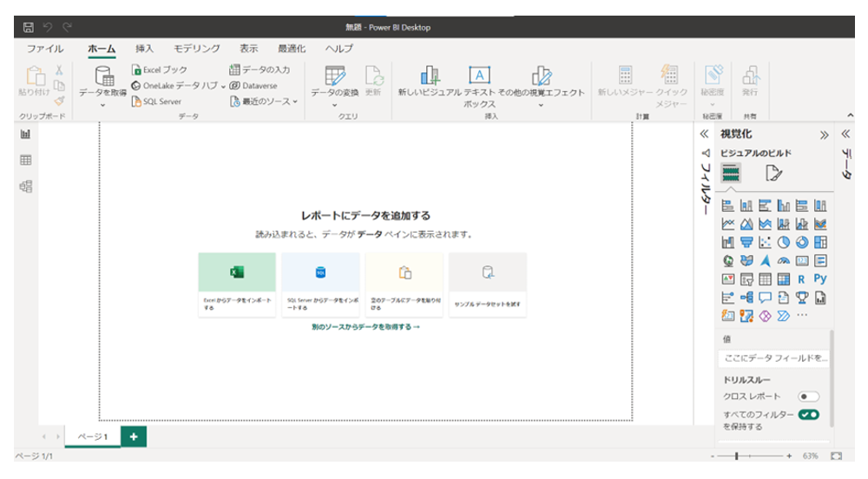The image size is (868, 479).
Task: Expand the フィルター pane
Action: pos(704,134)
